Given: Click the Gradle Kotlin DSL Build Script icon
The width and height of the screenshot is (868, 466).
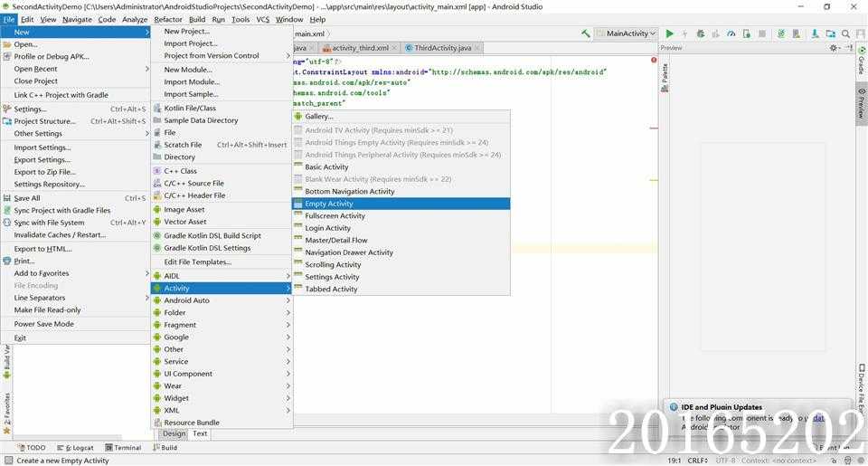Looking at the screenshot, I should pyautogui.click(x=157, y=235).
